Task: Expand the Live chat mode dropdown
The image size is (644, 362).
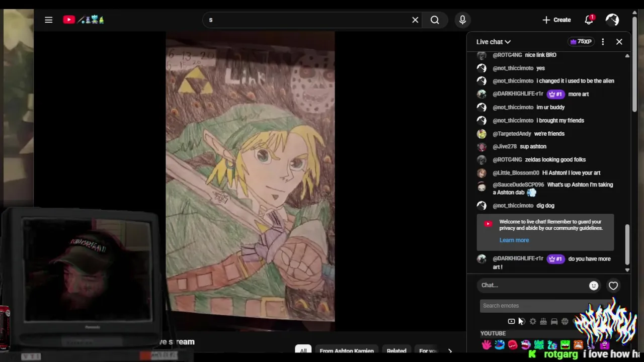Action: (494, 42)
